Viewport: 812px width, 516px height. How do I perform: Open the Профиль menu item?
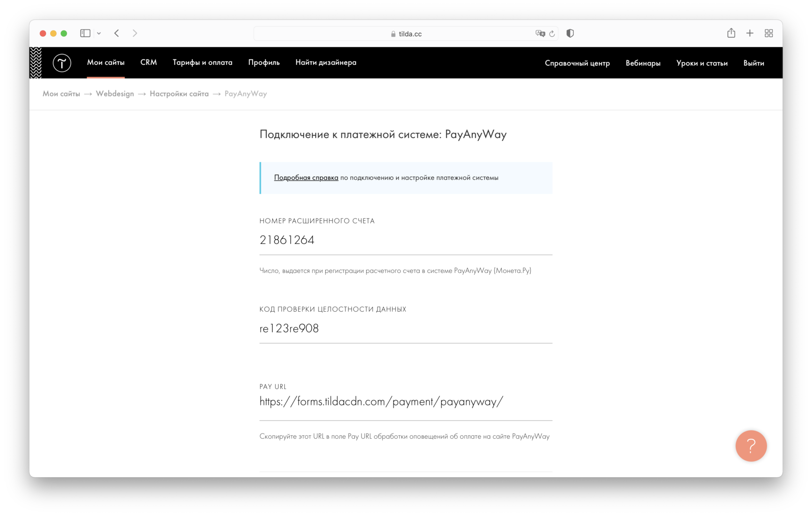coord(264,62)
